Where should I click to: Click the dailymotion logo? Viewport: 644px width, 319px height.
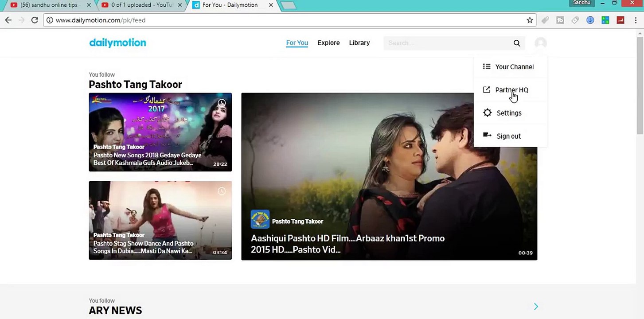117,43
